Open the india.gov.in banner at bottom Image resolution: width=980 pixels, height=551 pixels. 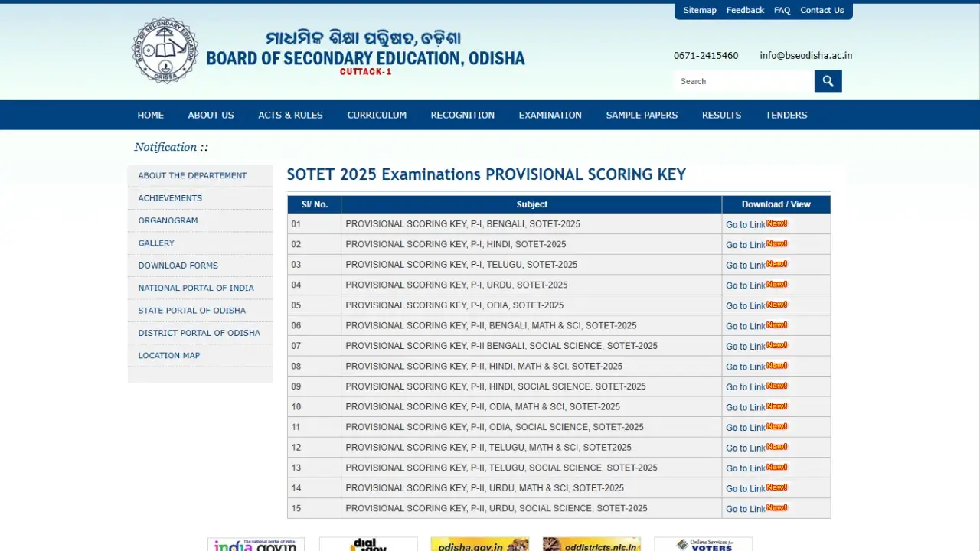pos(256,544)
